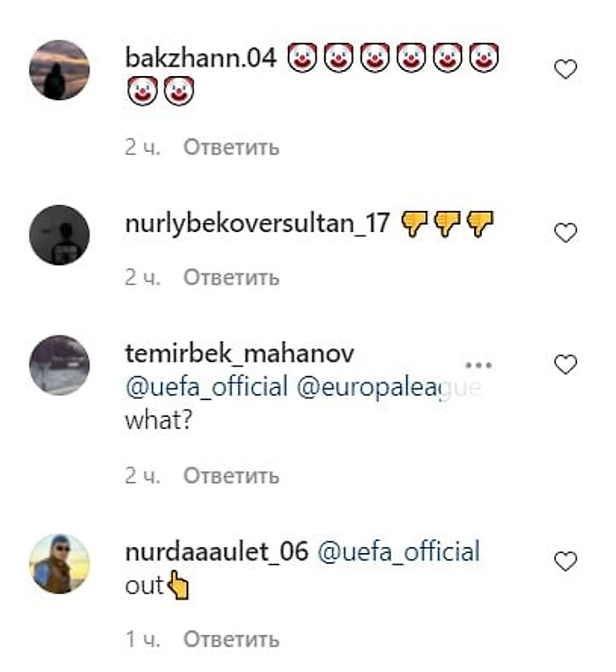The width and height of the screenshot is (616, 672).
Task: Visit nurlybekoversultan_17's profile via username
Action: [x=257, y=223]
